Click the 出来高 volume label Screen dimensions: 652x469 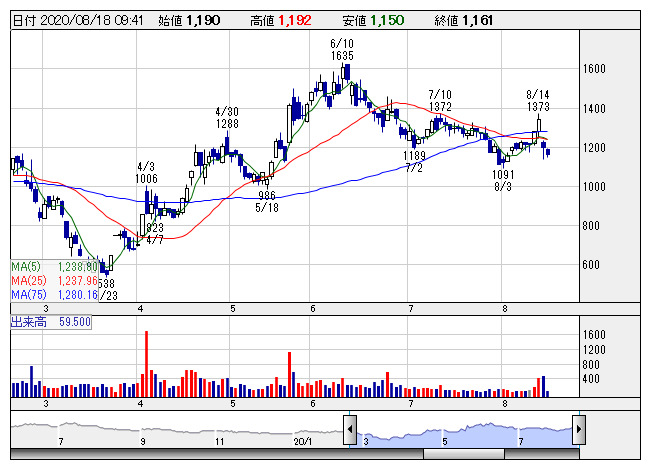tap(29, 322)
